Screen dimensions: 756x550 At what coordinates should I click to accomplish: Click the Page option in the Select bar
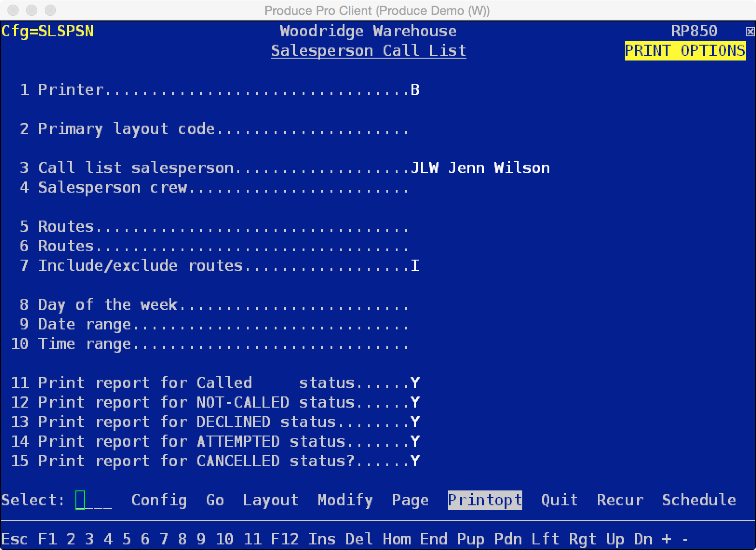point(411,500)
